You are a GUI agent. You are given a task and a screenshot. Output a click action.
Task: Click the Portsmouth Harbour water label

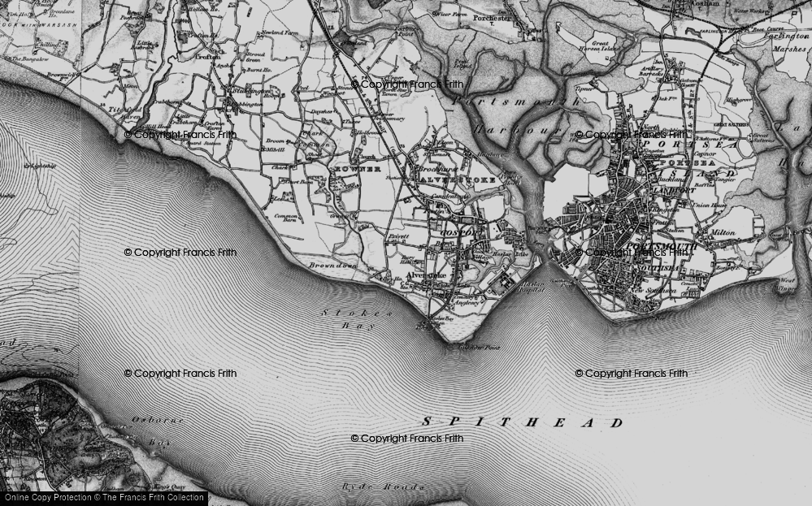pos(518,115)
